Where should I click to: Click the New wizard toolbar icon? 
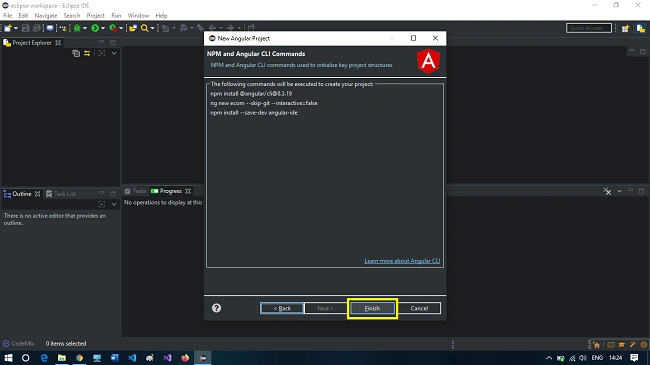tap(8, 28)
